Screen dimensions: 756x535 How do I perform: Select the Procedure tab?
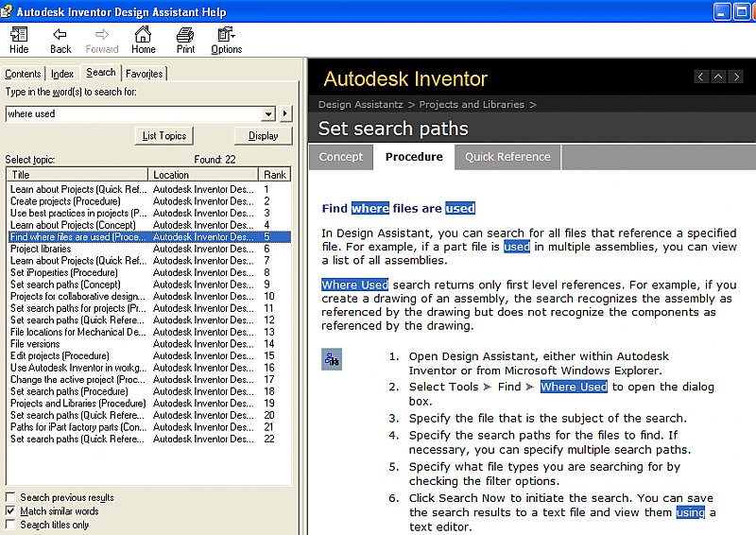click(x=414, y=157)
